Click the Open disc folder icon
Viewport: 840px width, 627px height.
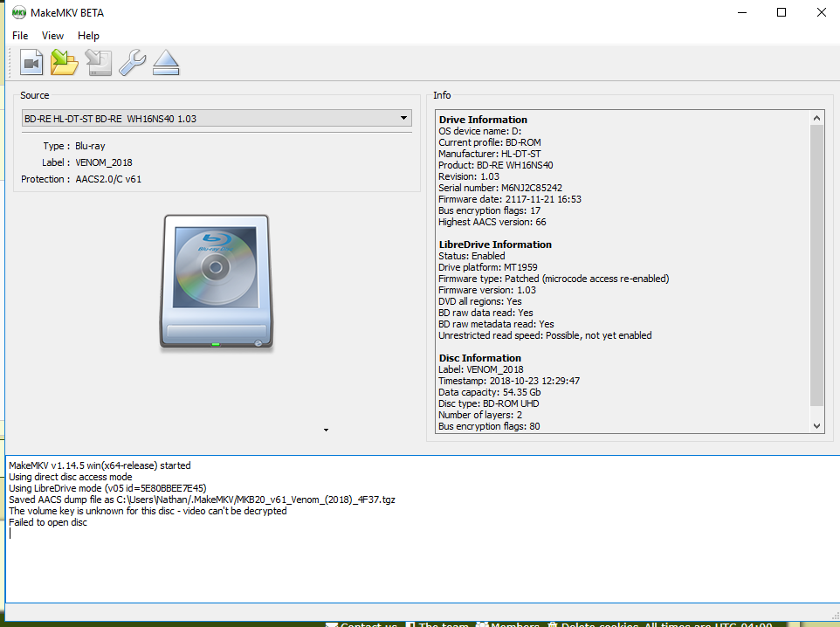pyautogui.click(x=65, y=63)
